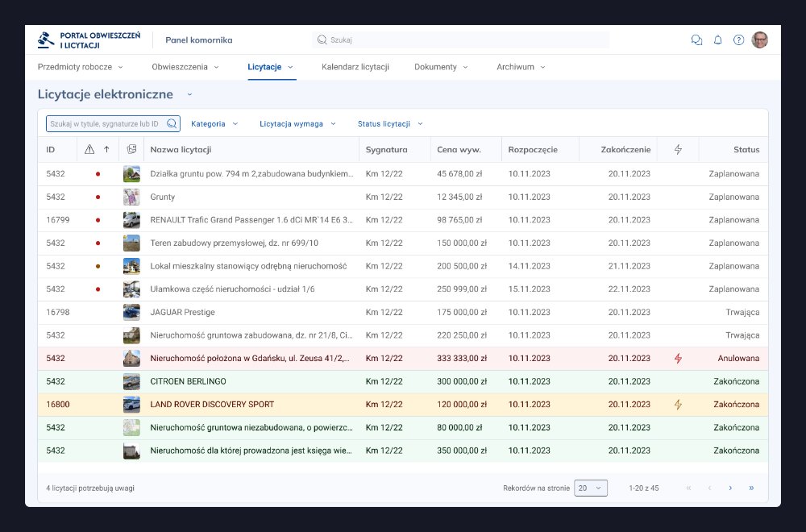Expand the Przedmioty robocze menu
Viewport: 806px width, 532px height.
click(80, 67)
